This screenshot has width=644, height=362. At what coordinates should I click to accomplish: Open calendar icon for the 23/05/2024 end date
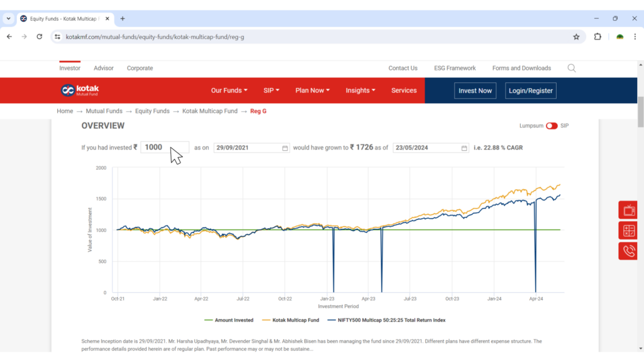pos(464,148)
